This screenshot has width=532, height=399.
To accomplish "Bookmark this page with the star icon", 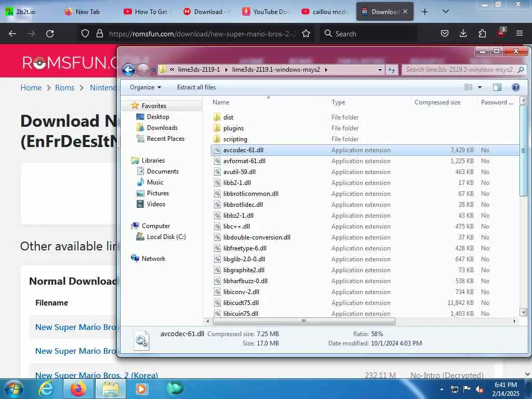I will [305, 34].
